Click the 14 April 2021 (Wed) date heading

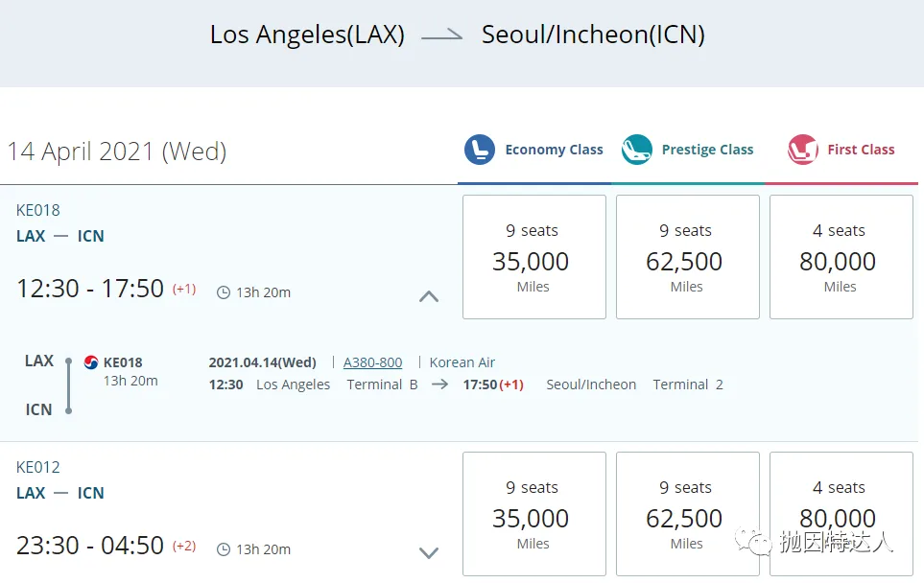tap(117, 152)
